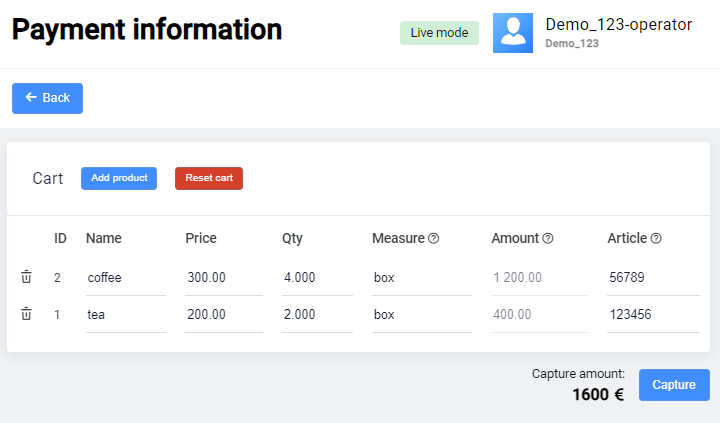Select the coffee price field 300.00
The height and width of the screenshot is (423, 720).
[223, 277]
